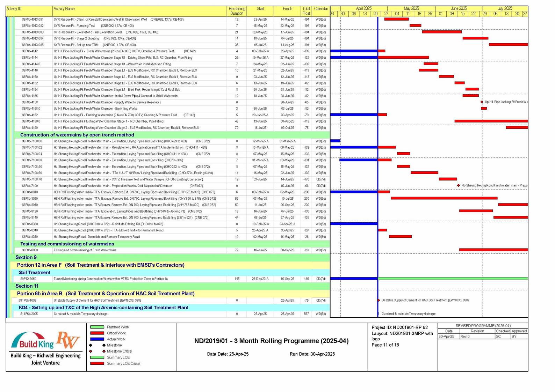Viewport: 555px width, 392px height.
Task: Select the blue actual bar for S8P8b-7108.00
Action: [x=335, y=141]
